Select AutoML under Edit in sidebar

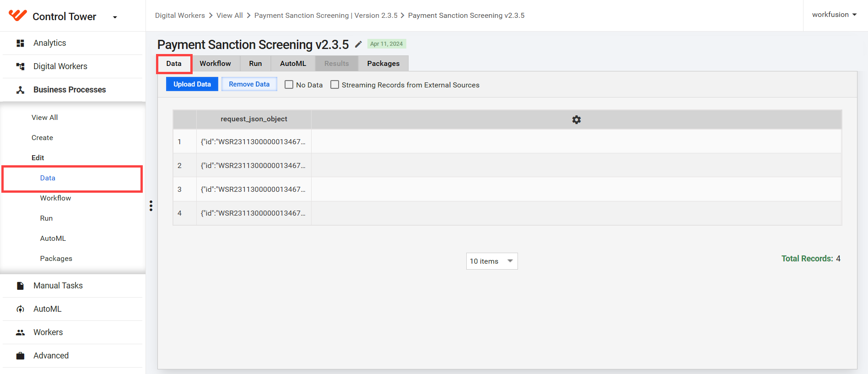[x=53, y=238]
